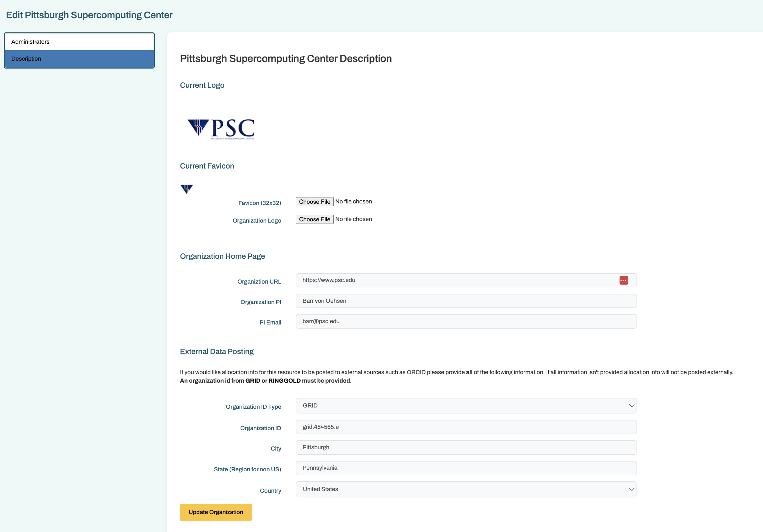
Task: Click the 'Organiztion URL' label
Action: (259, 282)
